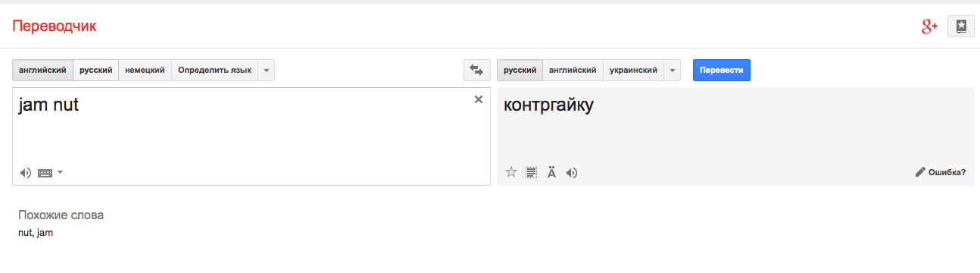Choose украинский as target language

click(x=633, y=70)
